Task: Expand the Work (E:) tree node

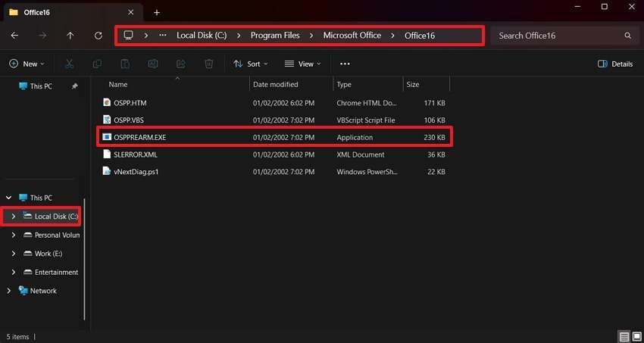Action: click(13, 254)
